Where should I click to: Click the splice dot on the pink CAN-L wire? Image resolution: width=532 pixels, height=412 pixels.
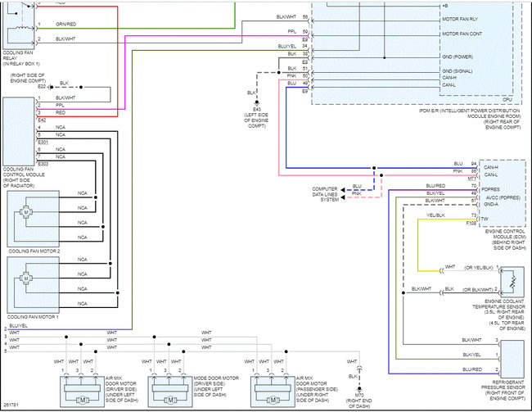pyautogui.click(x=381, y=175)
